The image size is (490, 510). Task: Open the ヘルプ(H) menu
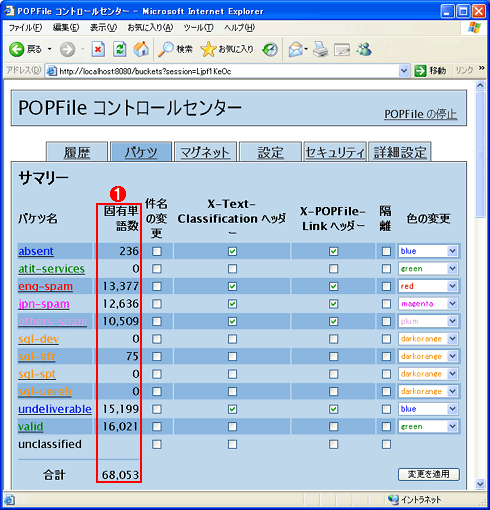pos(239,28)
